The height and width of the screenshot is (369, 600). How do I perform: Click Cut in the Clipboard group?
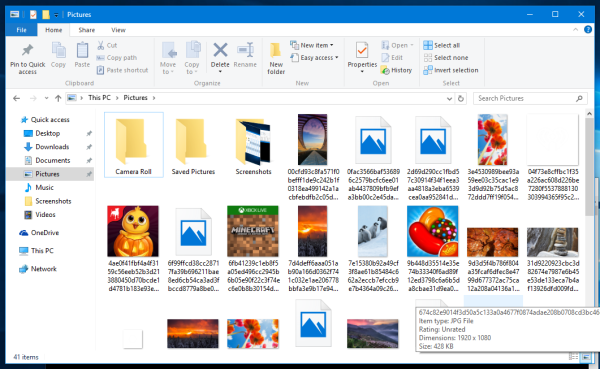107,45
